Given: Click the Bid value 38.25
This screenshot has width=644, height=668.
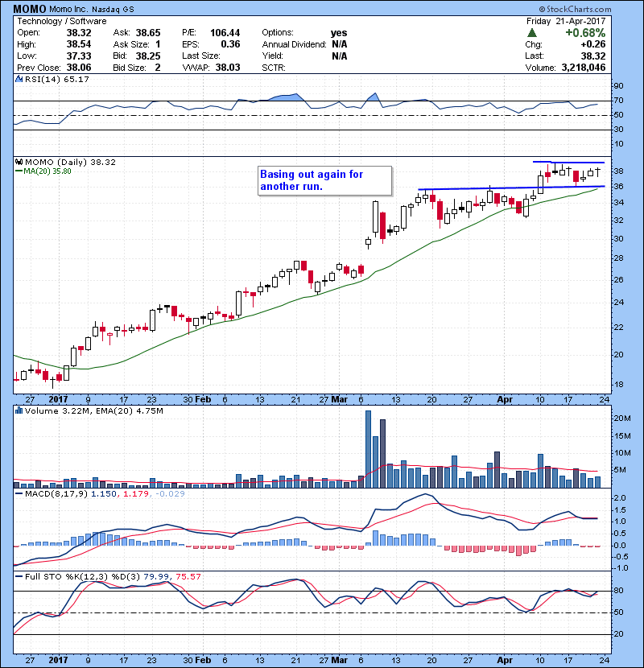Looking at the screenshot, I should point(148,56).
